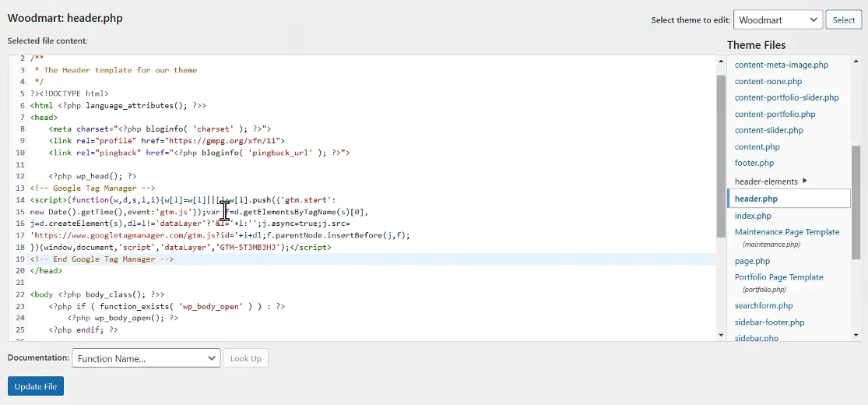Open content-portfolio-slider.php theme file

786,97
